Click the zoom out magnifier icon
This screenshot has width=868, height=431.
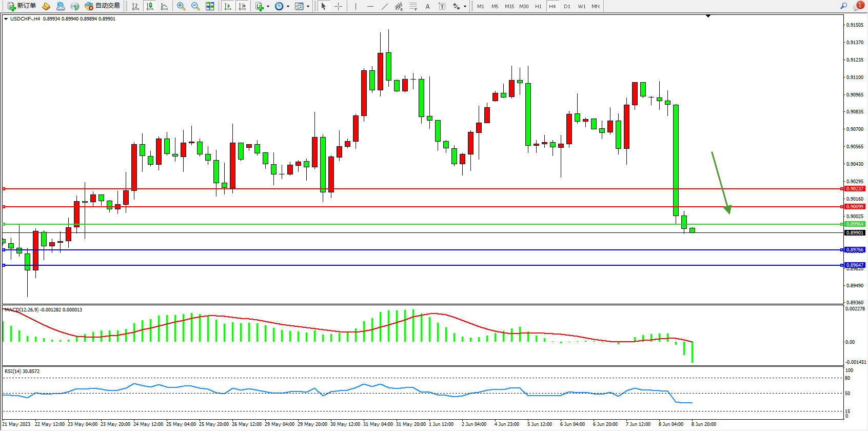[x=195, y=6]
